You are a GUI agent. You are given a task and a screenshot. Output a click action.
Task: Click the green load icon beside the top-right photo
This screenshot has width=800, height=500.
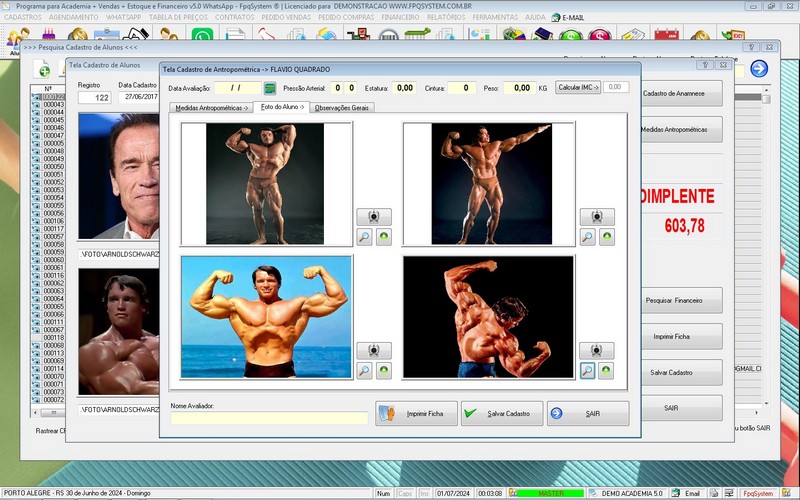(x=606, y=237)
